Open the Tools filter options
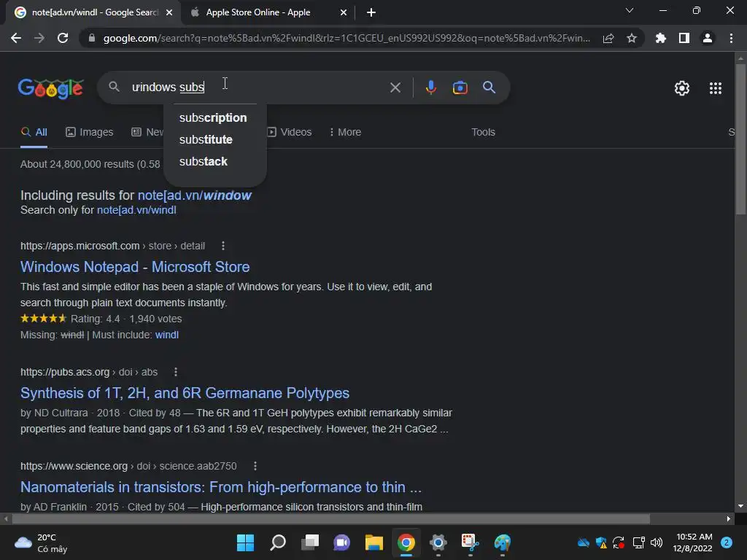Screen dimensions: 747x560 coord(483,132)
